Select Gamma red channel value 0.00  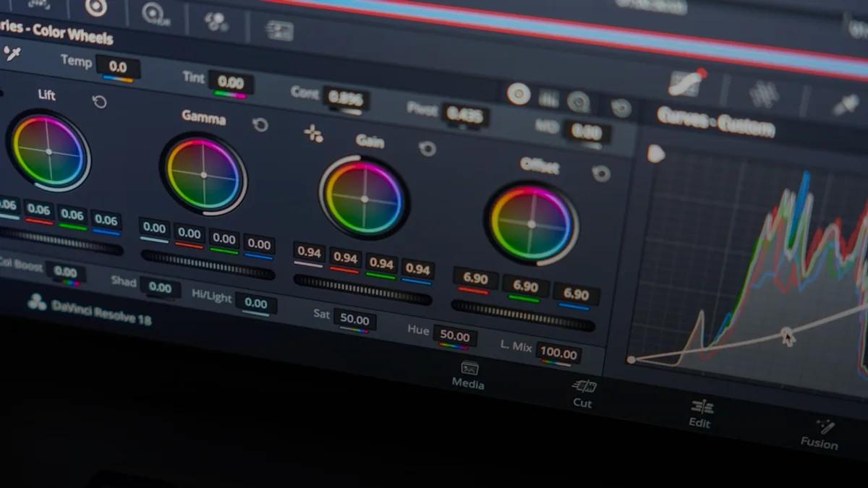(189, 234)
